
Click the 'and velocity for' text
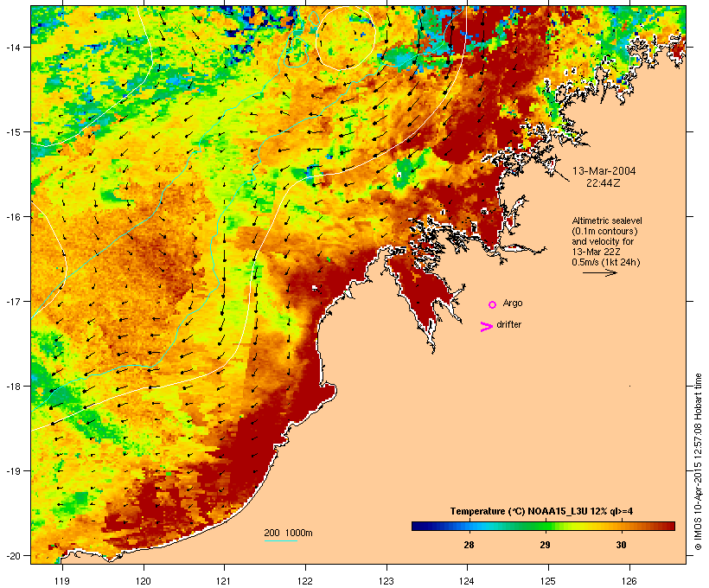click(x=603, y=241)
